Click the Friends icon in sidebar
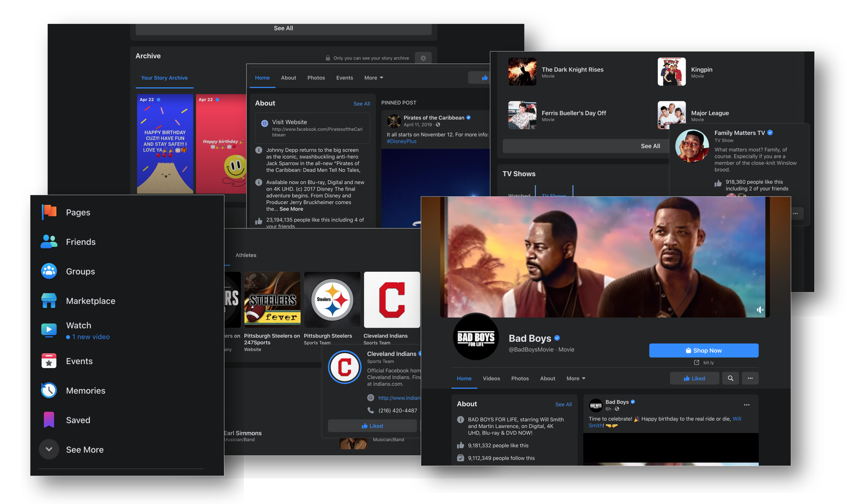The image size is (847, 504). [x=49, y=241]
